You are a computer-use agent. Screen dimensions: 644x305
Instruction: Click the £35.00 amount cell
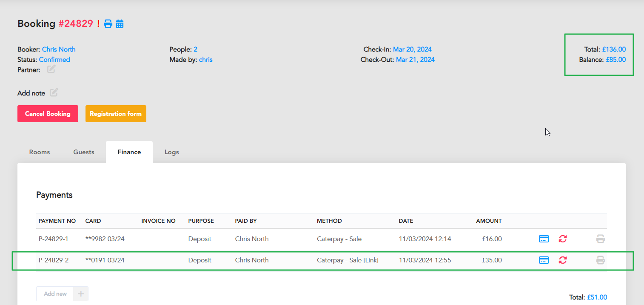click(492, 260)
